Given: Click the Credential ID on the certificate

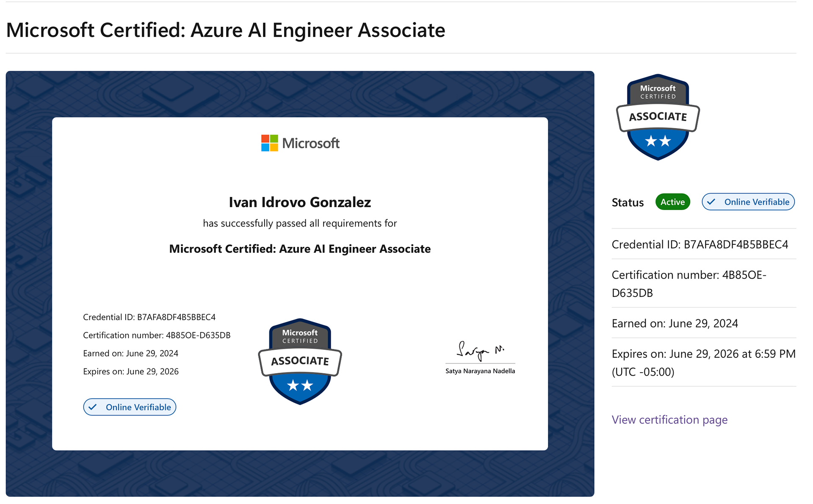Looking at the screenshot, I should pos(149,317).
